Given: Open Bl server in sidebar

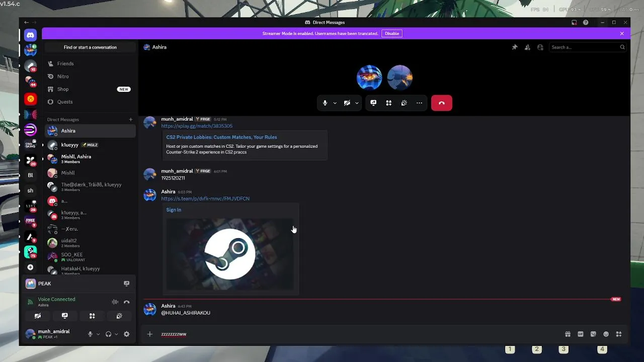Looking at the screenshot, I should [x=30, y=175].
